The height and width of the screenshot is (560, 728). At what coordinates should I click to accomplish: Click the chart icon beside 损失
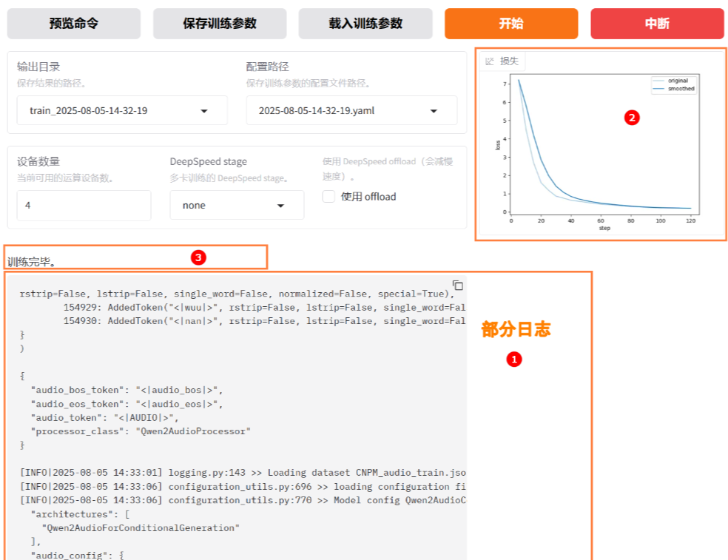[489, 61]
